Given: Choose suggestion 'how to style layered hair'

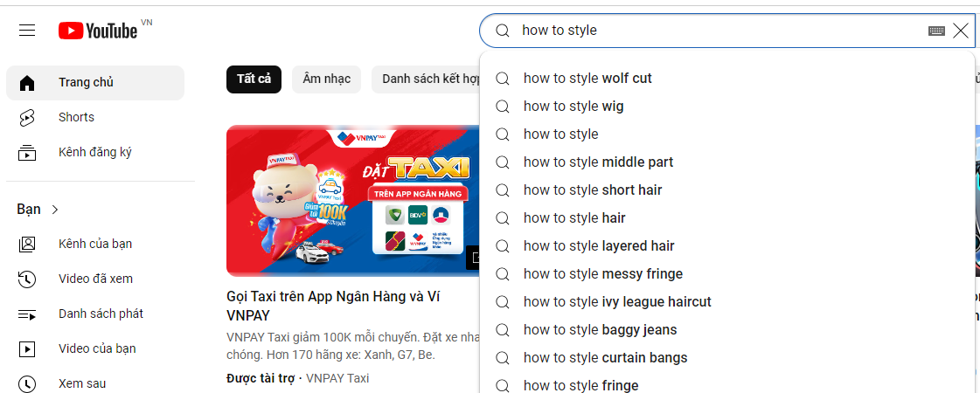Looking at the screenshot, I should (726, 246).
